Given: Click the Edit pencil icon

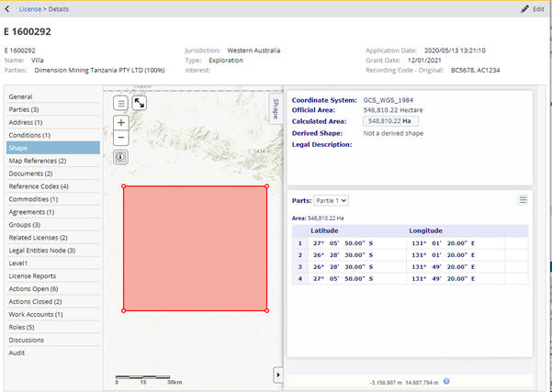Looking at the screenshot, I should pyautogui.click(x=524, y=9).
